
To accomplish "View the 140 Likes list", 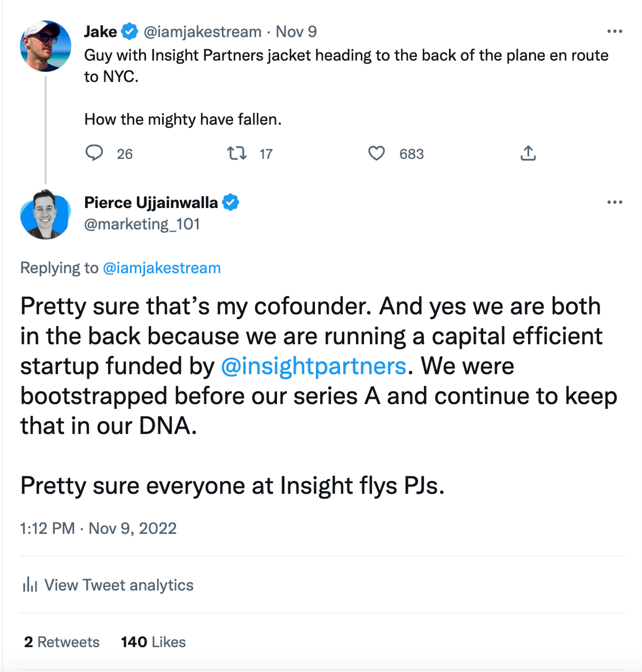I will coord(153,642).
